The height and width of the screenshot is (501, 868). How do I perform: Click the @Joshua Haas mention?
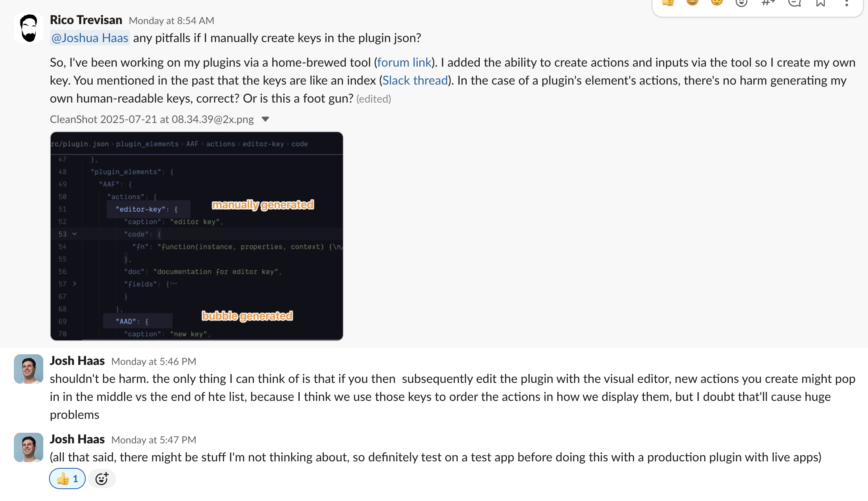coord(90,38)
